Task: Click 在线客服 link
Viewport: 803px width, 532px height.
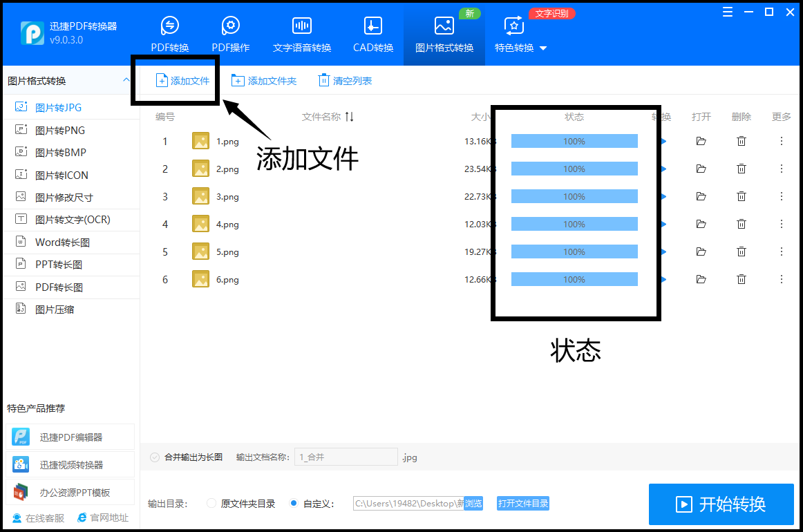Action: 39,518
